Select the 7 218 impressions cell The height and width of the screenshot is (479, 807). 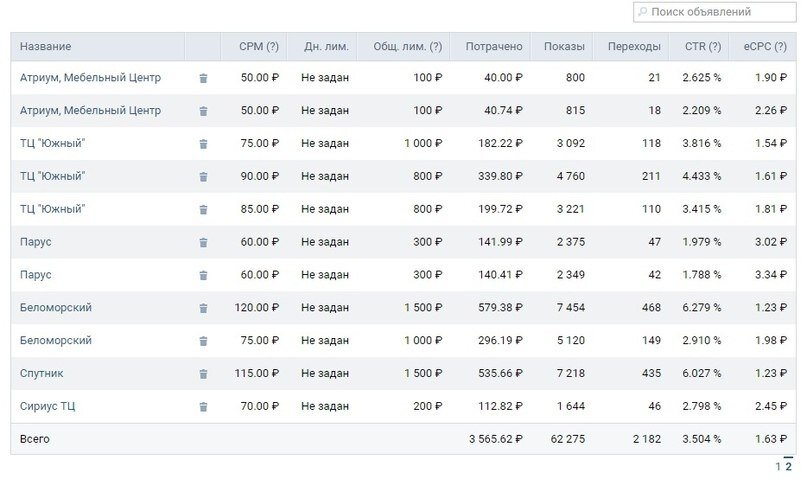[x=571, y=374]
